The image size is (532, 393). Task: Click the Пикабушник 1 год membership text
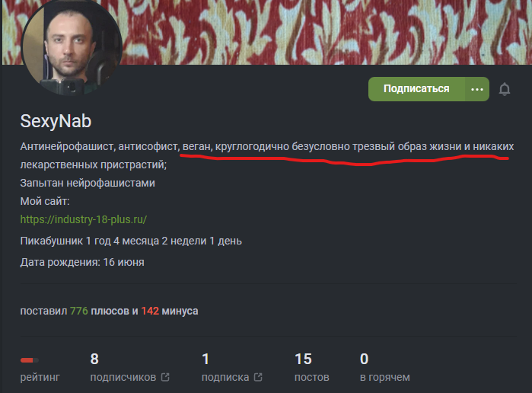click(131, 241)
